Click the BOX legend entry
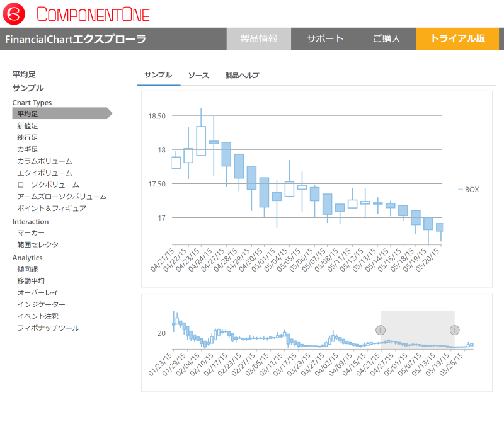Image resolution: width=504 pixels, height=424 pixels. [469, 190]
